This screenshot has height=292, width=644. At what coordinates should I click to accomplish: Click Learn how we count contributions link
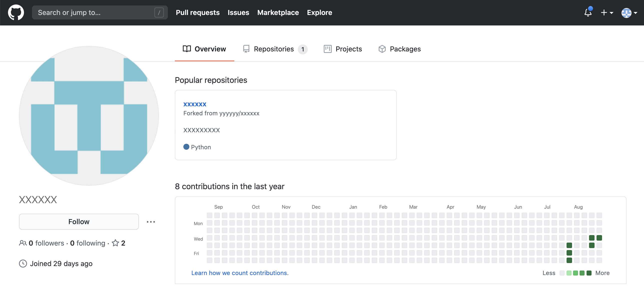240,273
